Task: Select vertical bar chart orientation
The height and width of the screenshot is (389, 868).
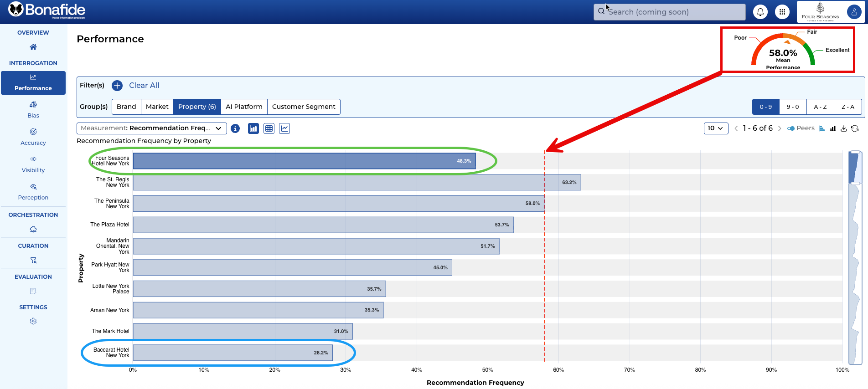Action: (x=833, y=128)
